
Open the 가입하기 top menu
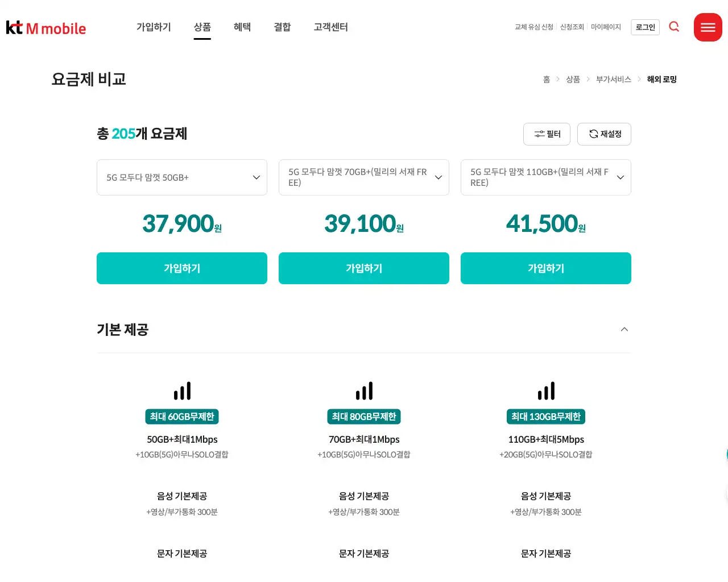pyautogui.click(x=154, y=27)
